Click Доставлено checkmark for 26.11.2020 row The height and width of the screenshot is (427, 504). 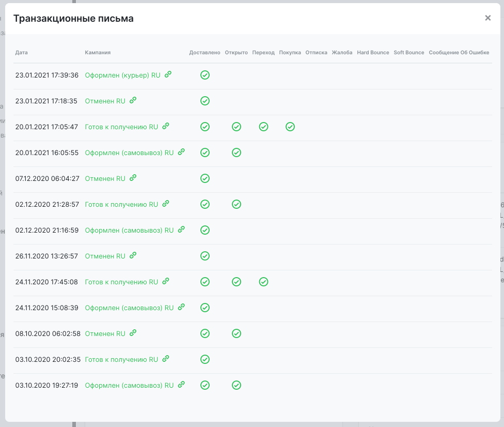tap(205, 256)
